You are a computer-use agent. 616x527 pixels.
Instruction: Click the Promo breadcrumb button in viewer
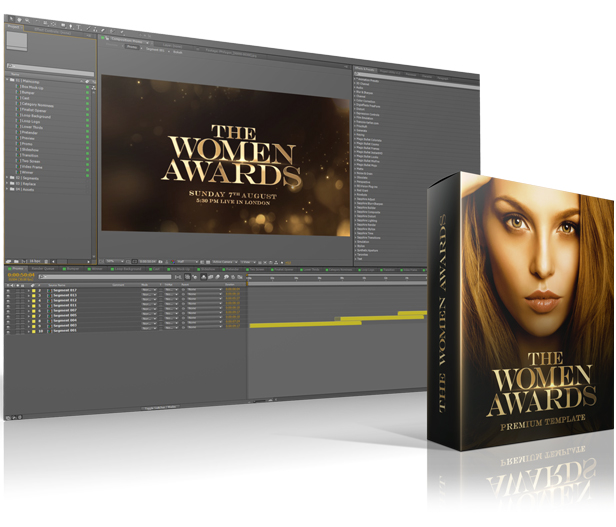(x=132, y=47)
